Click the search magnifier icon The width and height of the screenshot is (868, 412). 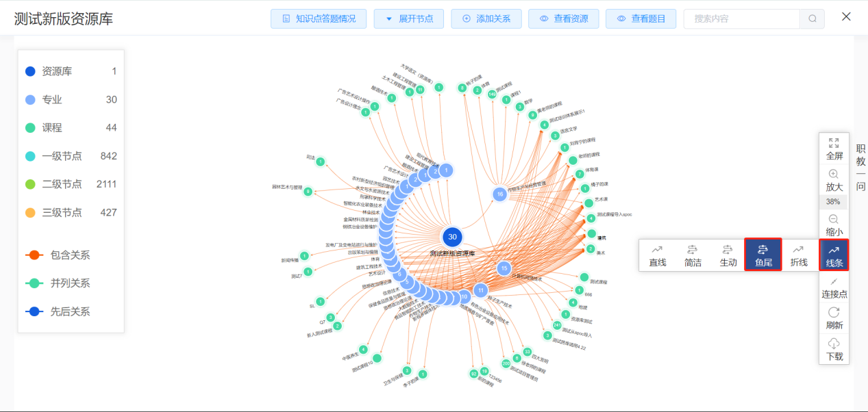[812, 18]
